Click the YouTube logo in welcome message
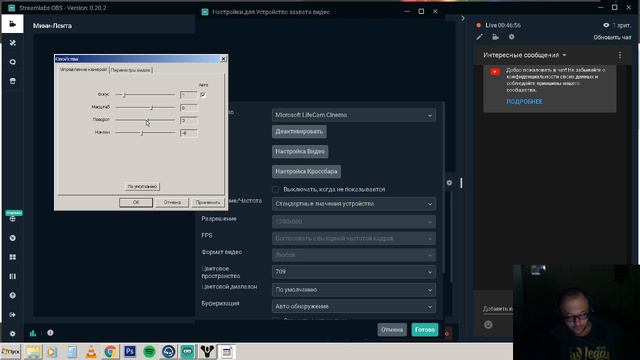The width and height of the screenshot is (640, 360). click(495, 72)
